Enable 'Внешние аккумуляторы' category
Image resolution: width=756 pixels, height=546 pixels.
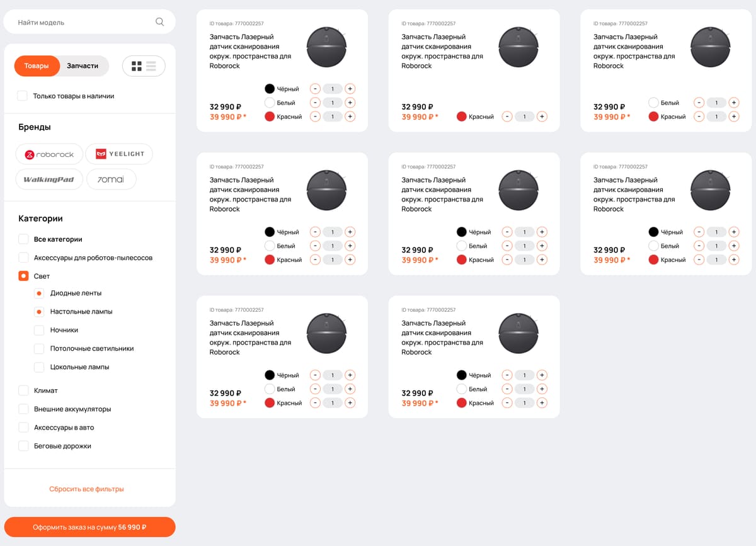pyautogui.click(x=23, y=409)
